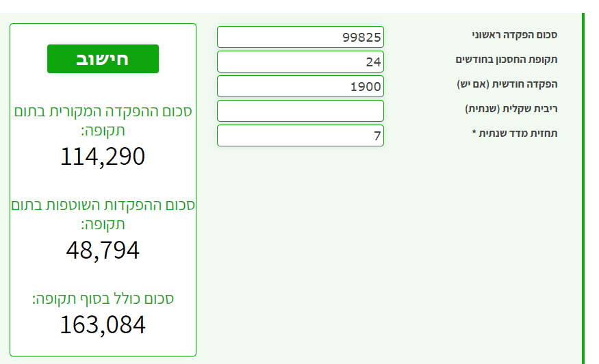
Task: Click the תקופת החסכון בחודשים label
Action: [507, 60]
